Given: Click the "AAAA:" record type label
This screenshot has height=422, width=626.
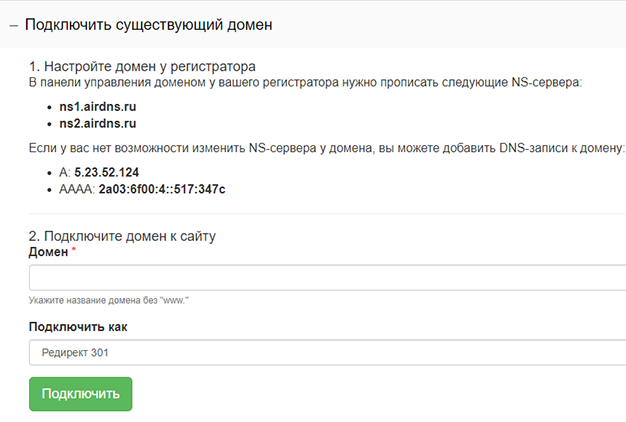Looking at the screenshot, I should point(77,189).
